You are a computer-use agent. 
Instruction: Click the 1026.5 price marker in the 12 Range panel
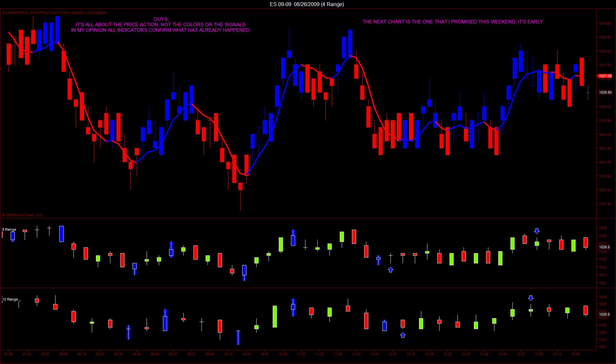[604, 314]
